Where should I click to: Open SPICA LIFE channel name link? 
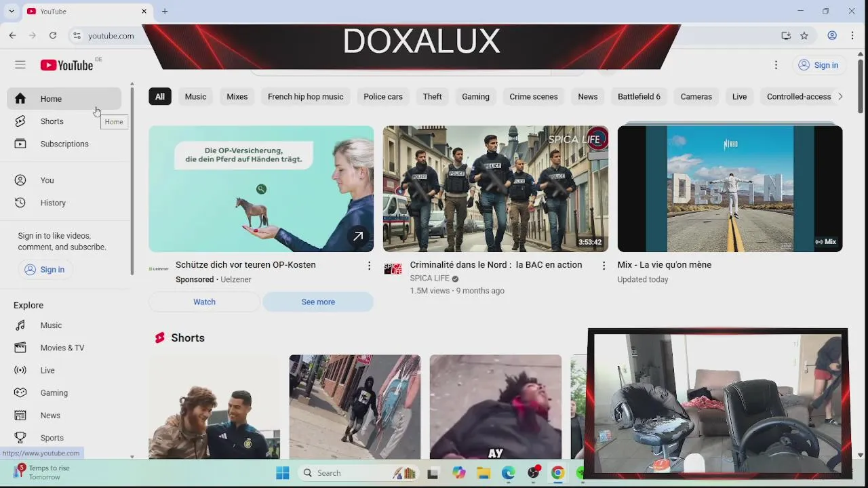pyautogui.click(x=430, y=279)
